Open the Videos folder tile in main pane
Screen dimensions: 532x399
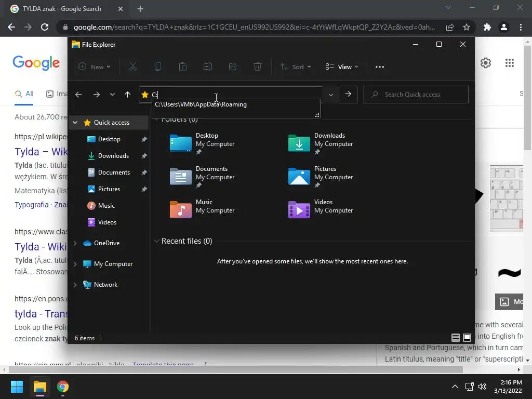(x=321, y=209)
